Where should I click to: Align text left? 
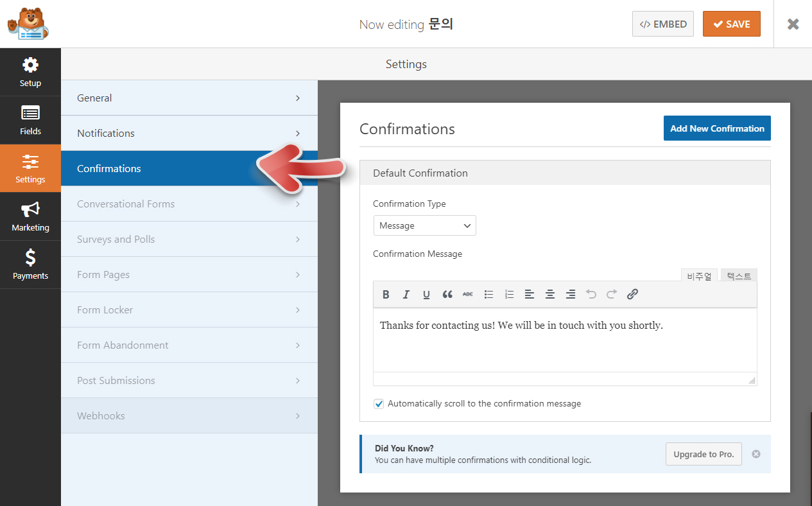(x=530, y=294)
